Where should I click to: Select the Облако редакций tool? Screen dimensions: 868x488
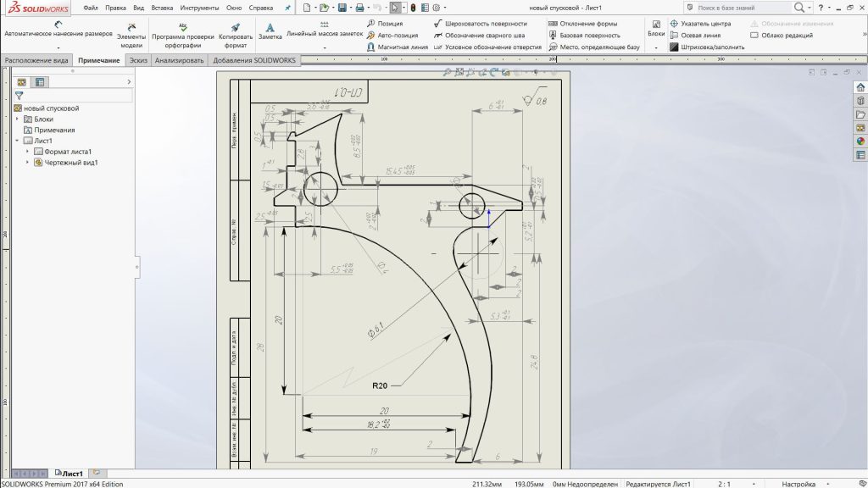pyautogui.click(x=782, y=36)
